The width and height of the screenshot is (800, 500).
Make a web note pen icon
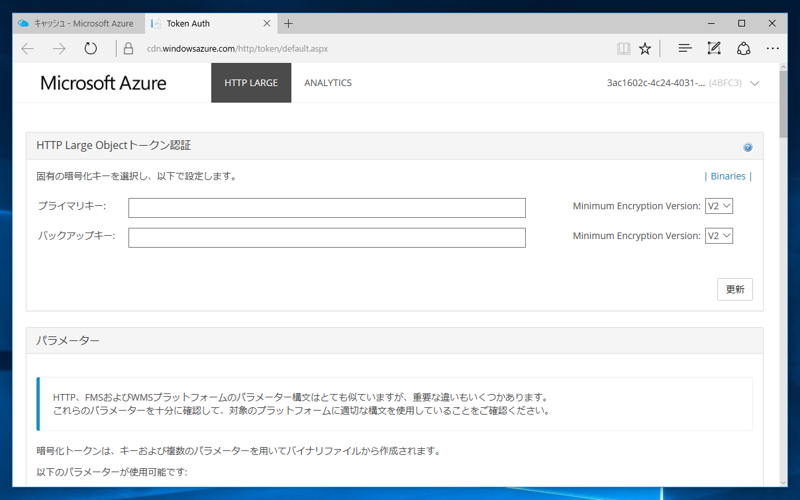coord(714,48)
